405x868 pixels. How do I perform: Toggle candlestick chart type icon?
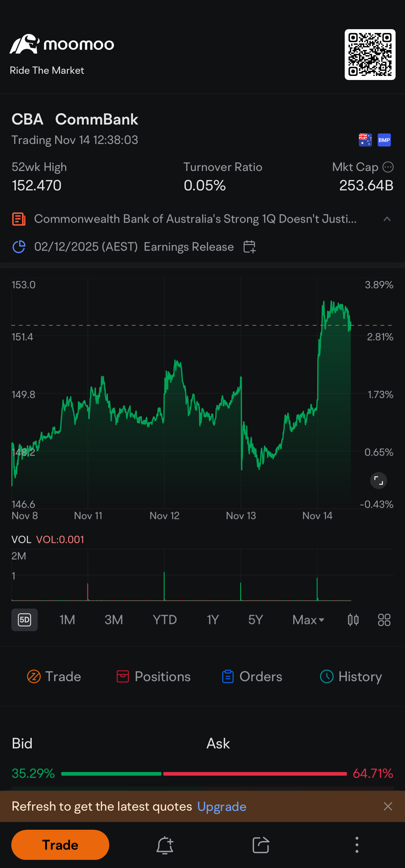point(353,620)
